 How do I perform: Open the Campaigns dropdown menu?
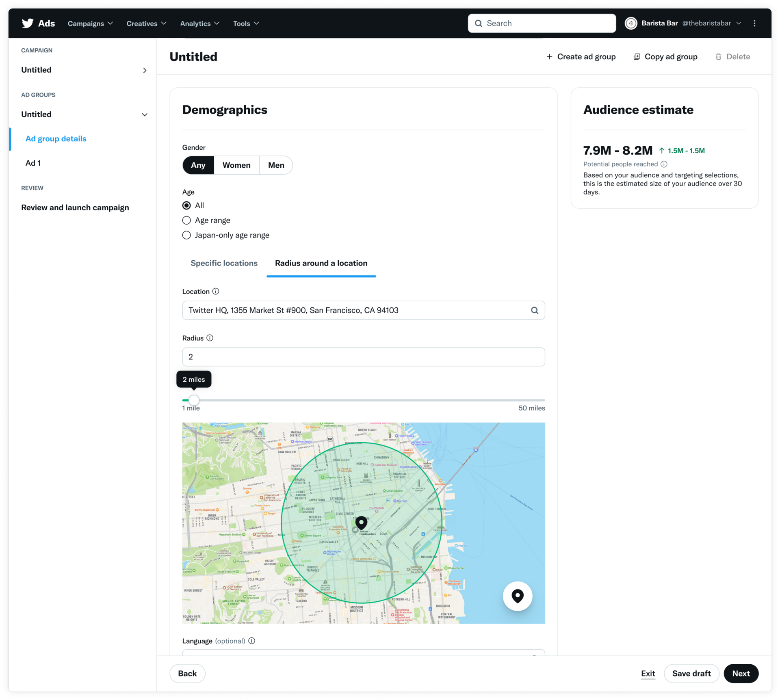pos(91,23)
